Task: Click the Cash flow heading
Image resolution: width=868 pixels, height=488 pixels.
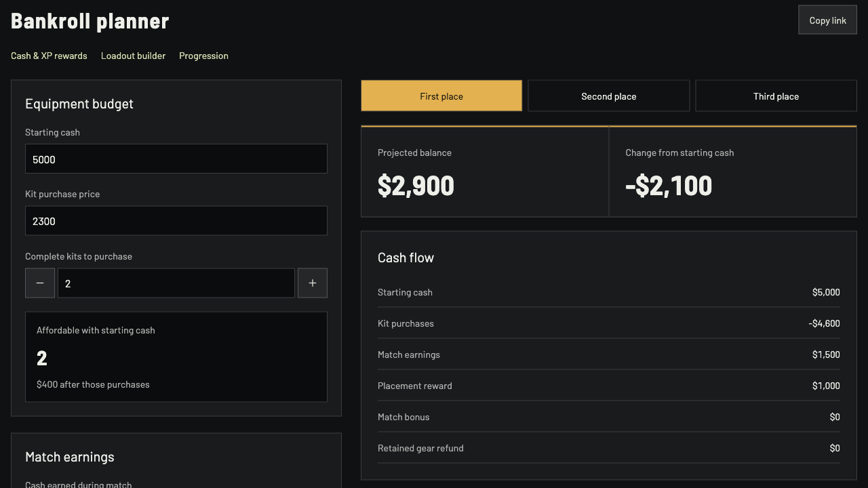Action: coord(406,258)
